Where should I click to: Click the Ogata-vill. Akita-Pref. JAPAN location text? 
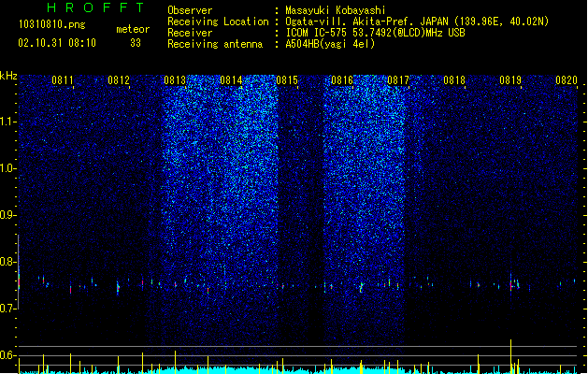pyautogui.click(x=417, y=22)
